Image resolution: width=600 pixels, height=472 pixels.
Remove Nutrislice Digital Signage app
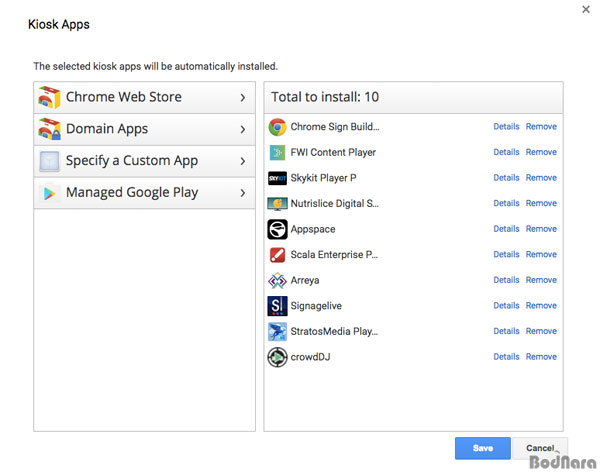tap(541, 203)
